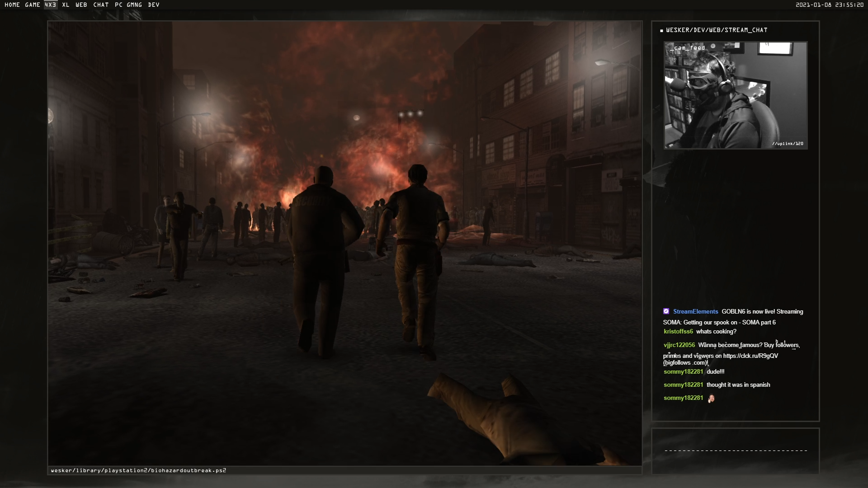Open kristoffss6's username in chat
Viewport: 868px width, 488px height.
pyautogui.click(x=678, y=332)
